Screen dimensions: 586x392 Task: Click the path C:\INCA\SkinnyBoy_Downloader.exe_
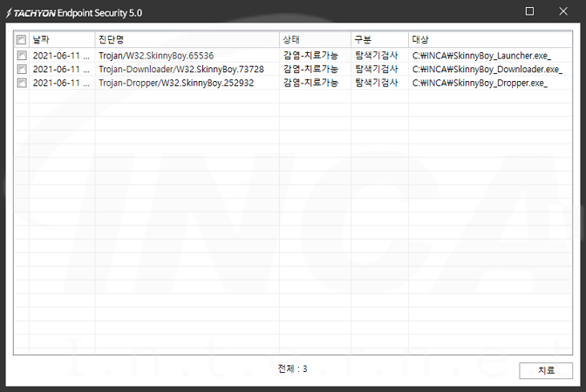[487, 69]
